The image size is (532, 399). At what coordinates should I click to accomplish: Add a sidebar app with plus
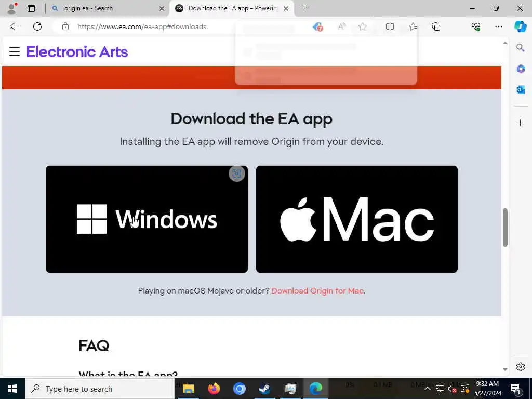(x=521, y=123)
